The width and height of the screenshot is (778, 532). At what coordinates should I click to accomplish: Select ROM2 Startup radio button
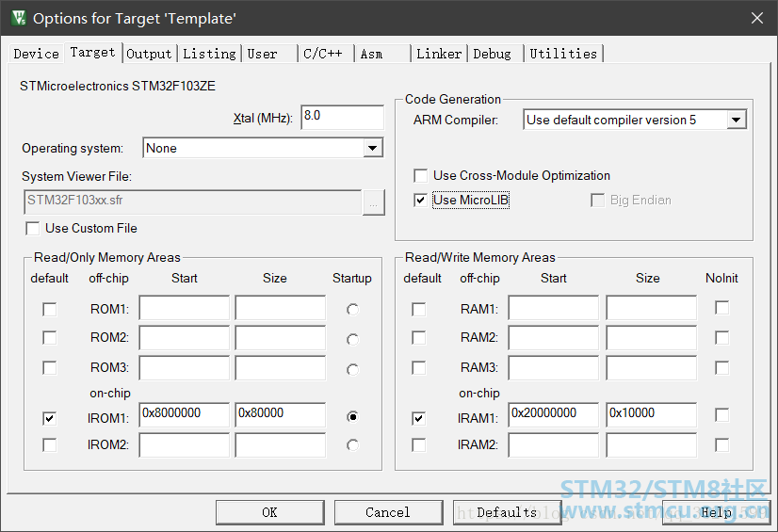click(353, 339)
